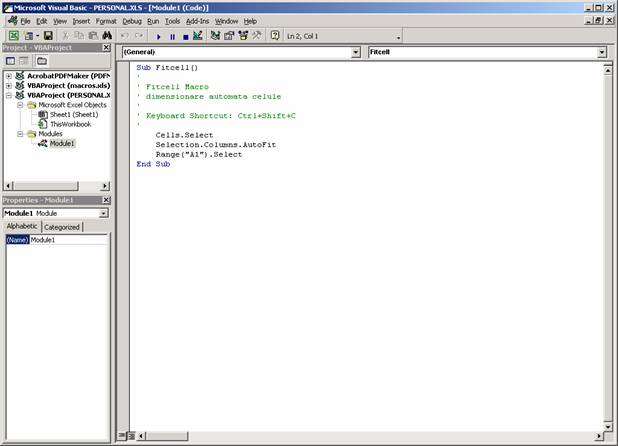
Task: Click the Reset (stop) toolbar icon
Action: tap(184, 35)
